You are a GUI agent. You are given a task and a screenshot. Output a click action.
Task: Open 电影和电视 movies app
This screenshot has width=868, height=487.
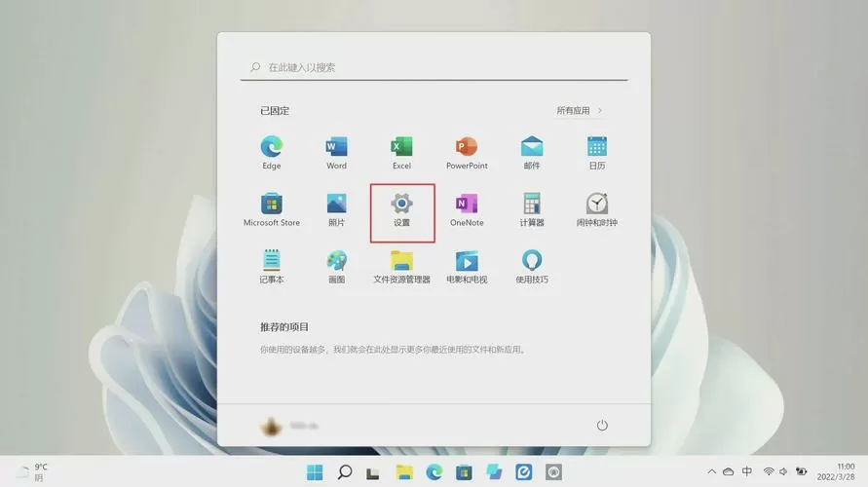467,267
